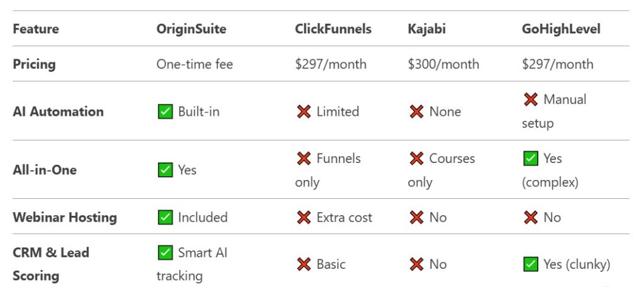Click the Kajabi $300/month price
The image size is (644, 287).
[443, 64]
